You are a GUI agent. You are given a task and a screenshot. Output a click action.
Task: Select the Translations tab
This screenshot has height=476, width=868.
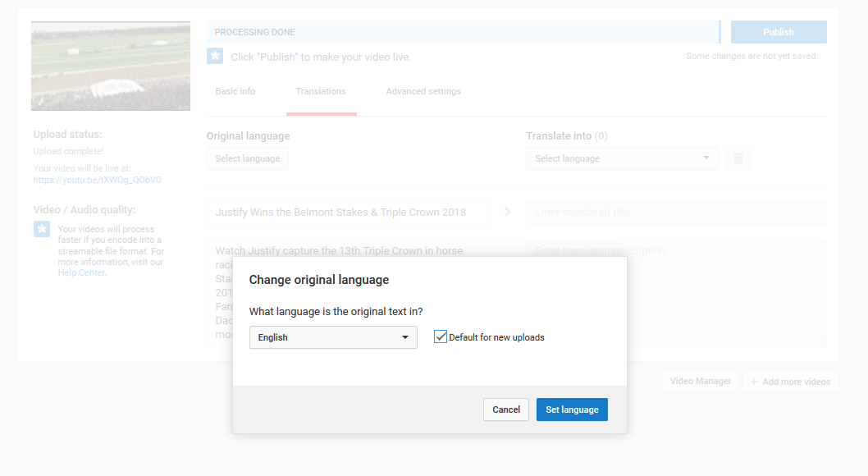pyautogui.click(x=321, y=91)
